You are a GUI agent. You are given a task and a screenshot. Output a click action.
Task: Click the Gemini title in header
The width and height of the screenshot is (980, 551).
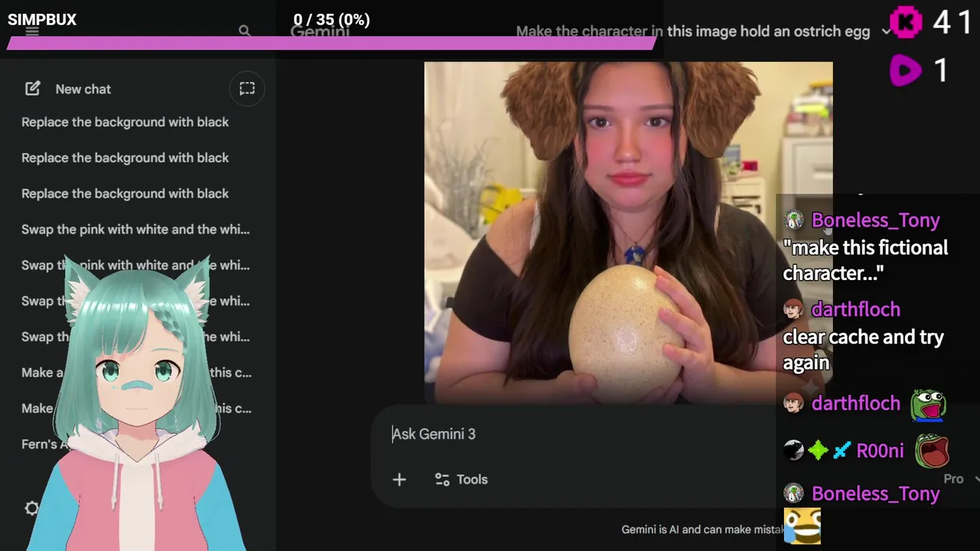[320, 31]
